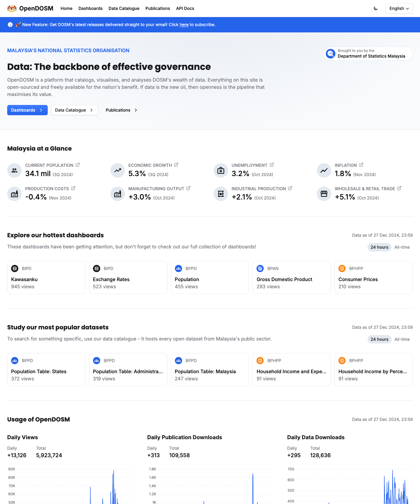This screenshot has width=420, height=504.
Task: Open the Population dashboard card
Action: point(210,277)
